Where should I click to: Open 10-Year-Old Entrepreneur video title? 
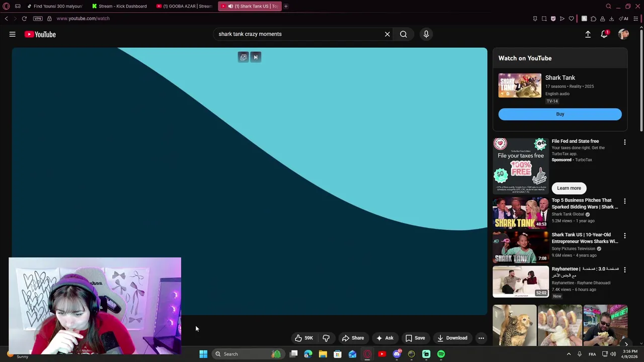pyautogui.click(x=585, y=238)
